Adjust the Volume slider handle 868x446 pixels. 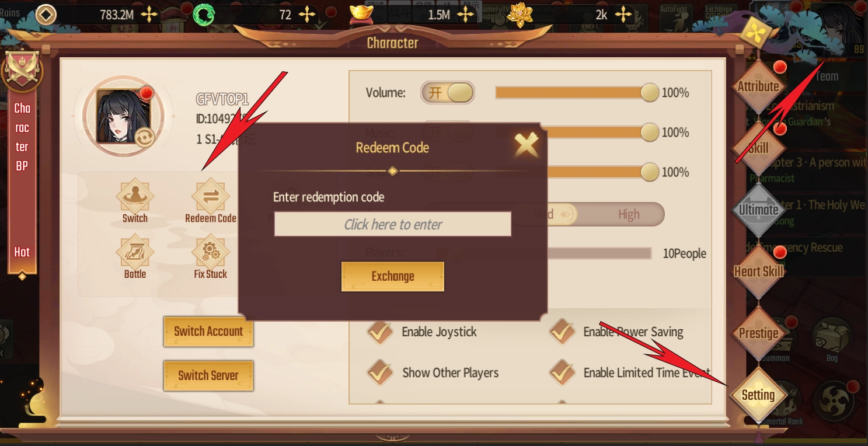649,92
